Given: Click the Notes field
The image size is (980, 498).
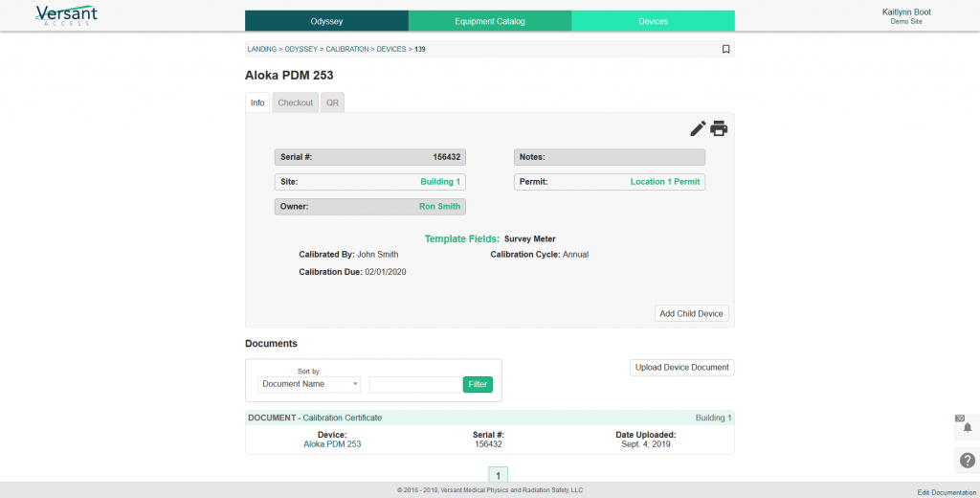Looking at the screenshot, I should [610, 157].
